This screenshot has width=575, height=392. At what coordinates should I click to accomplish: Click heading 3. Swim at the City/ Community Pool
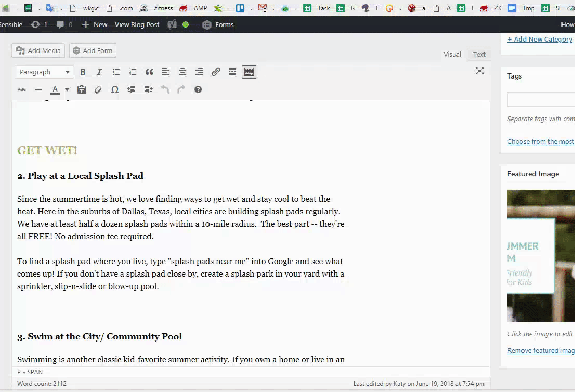pyautogui.click(x=99, y=336)
